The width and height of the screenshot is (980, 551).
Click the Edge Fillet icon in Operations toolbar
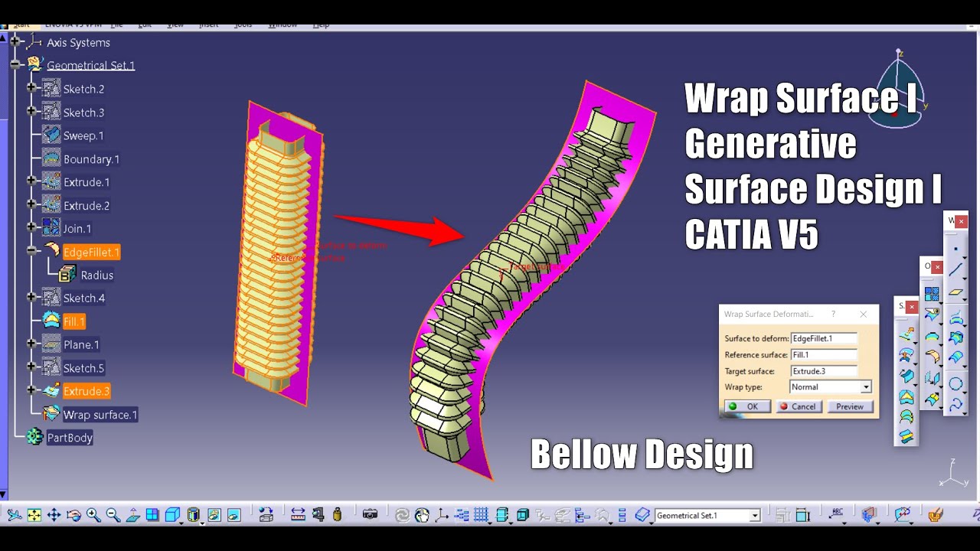point(933,356)
